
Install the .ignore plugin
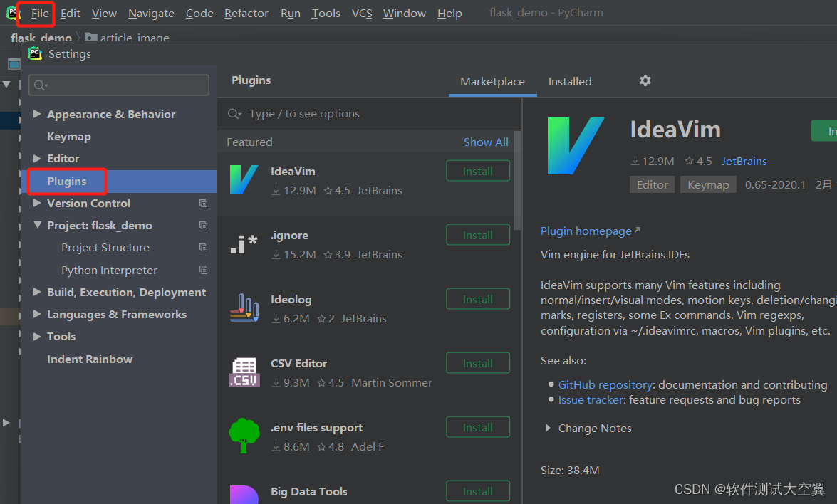[x=478, y=235]
